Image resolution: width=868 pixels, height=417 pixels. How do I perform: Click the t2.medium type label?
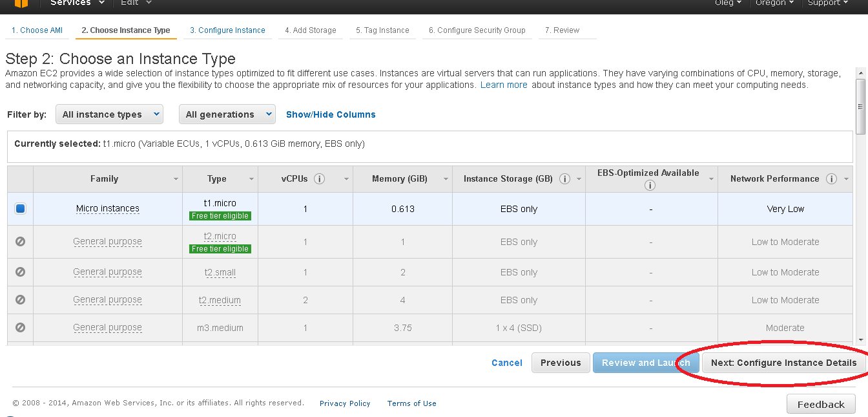[x=220, y=301]
